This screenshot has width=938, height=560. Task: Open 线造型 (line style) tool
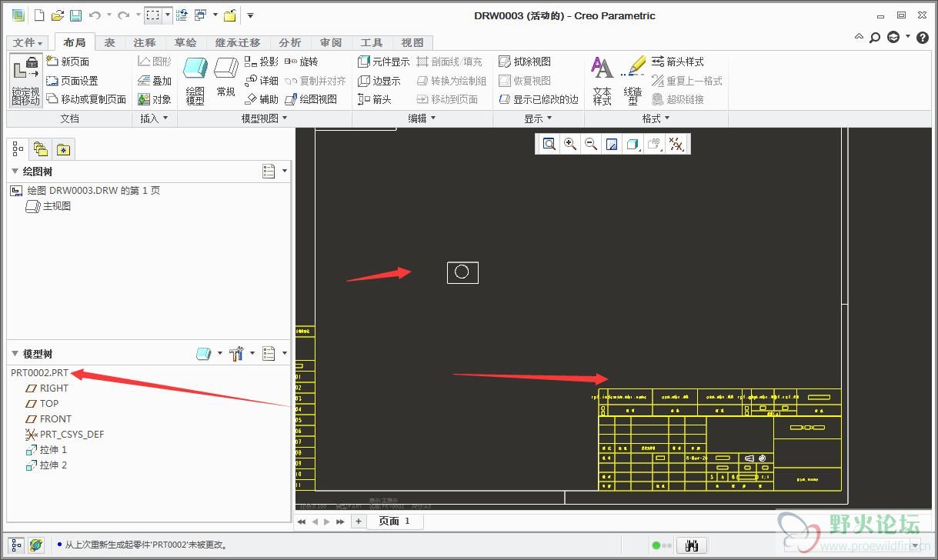tap(633, 81)
